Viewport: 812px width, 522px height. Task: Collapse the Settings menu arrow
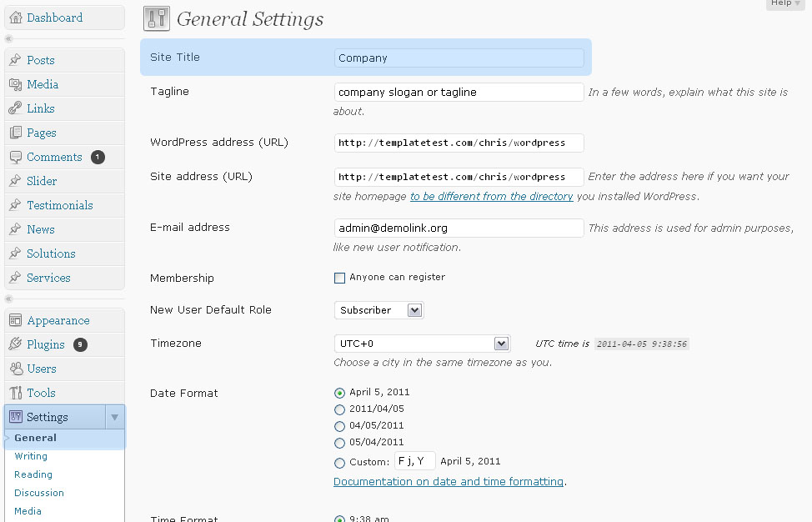tap(115, 417)
